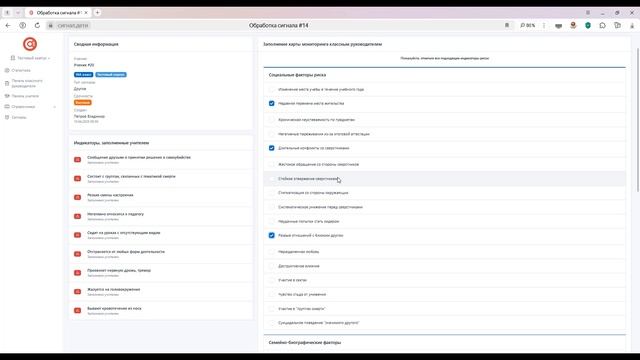Open the 'Тестовый центр' organization dropdown
Image resolution: width=640 pixels, height=360 pixels.
tap(30, 58)
